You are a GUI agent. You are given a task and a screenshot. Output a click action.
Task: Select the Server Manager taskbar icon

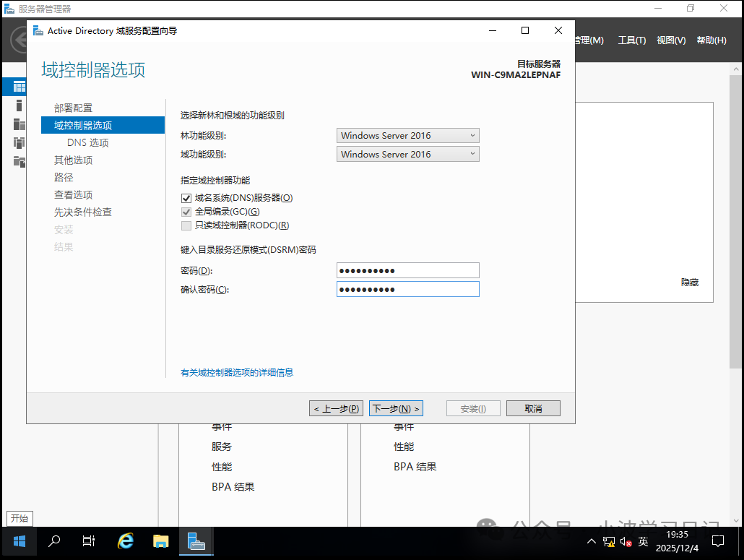[196, 540]
